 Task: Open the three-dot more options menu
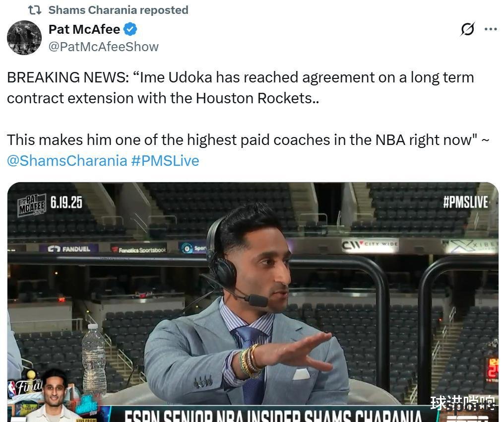coord(491,29)
